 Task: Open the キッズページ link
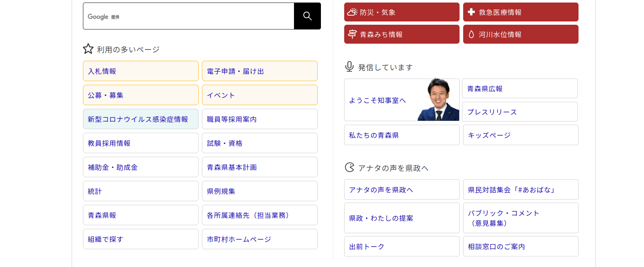point(520,135)
